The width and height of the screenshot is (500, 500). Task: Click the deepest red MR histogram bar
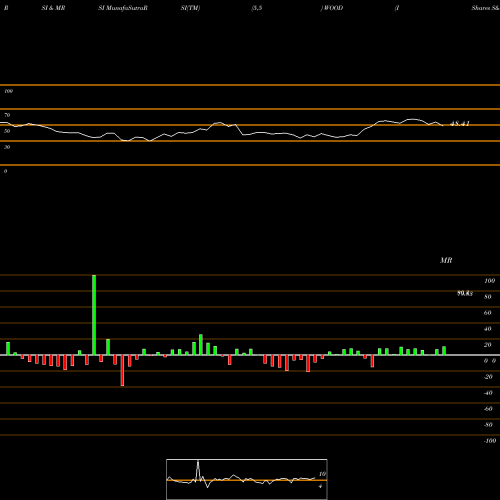coord(122,370)
